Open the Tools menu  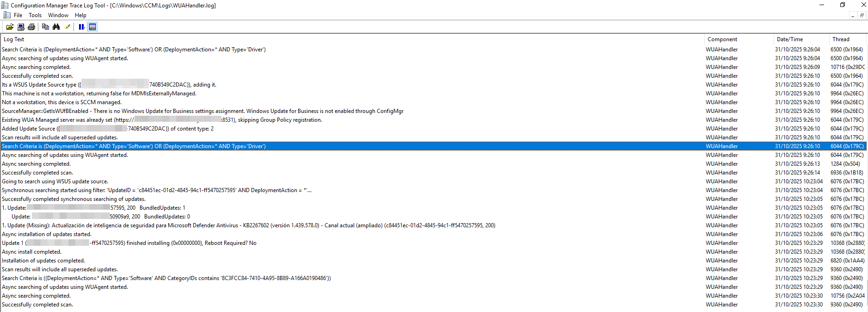pos(35,15)
